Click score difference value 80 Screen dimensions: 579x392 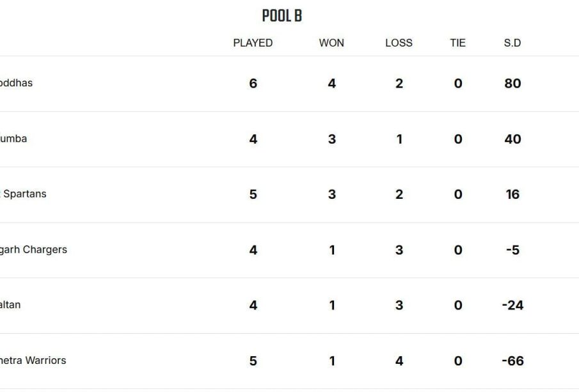tap(512, 83)
